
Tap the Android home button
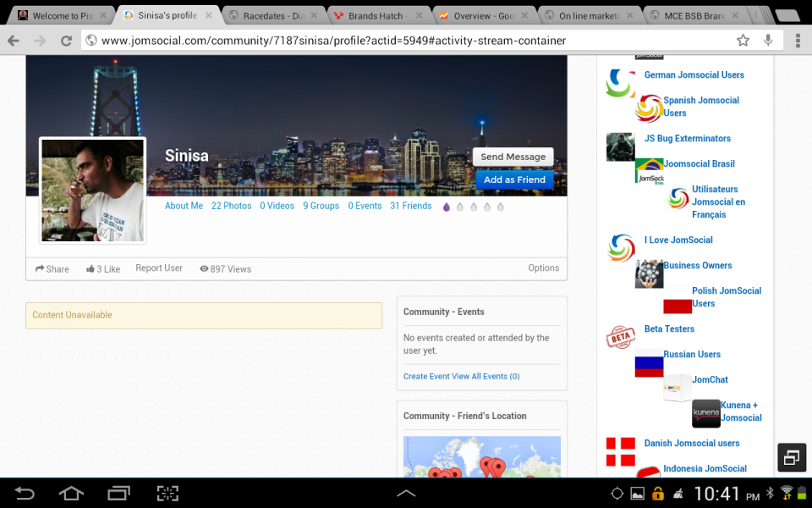pos(71,493)
